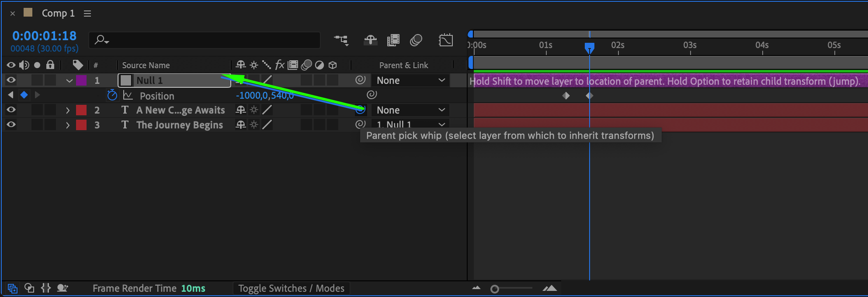868x297 pixels.
Task: Select the Comp 1 timeline tab
Action: pos(58,14)
